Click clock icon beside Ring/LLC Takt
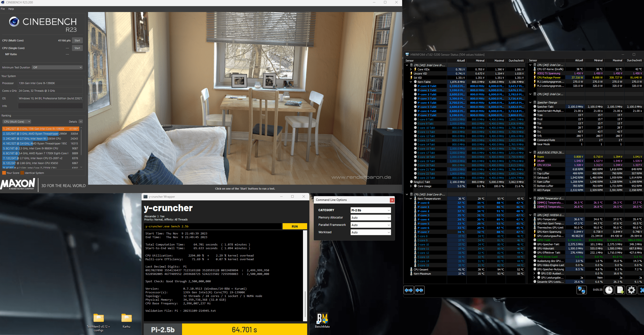 pos(411,182)
